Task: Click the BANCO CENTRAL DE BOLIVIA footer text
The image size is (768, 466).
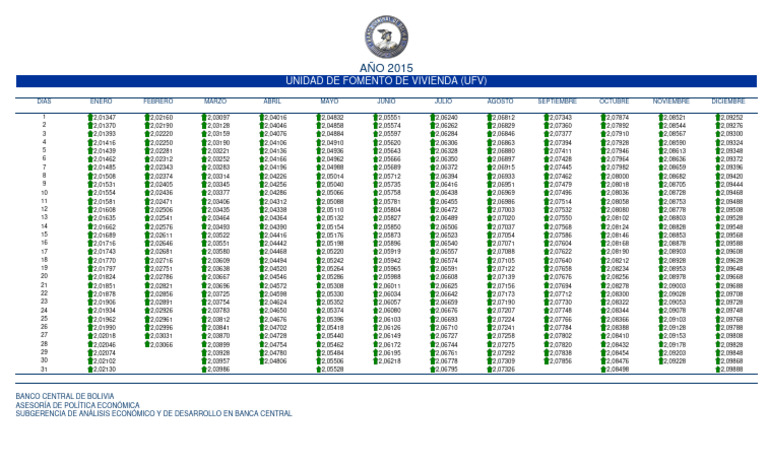Action: pyautogui.click(x=60, y=397)
